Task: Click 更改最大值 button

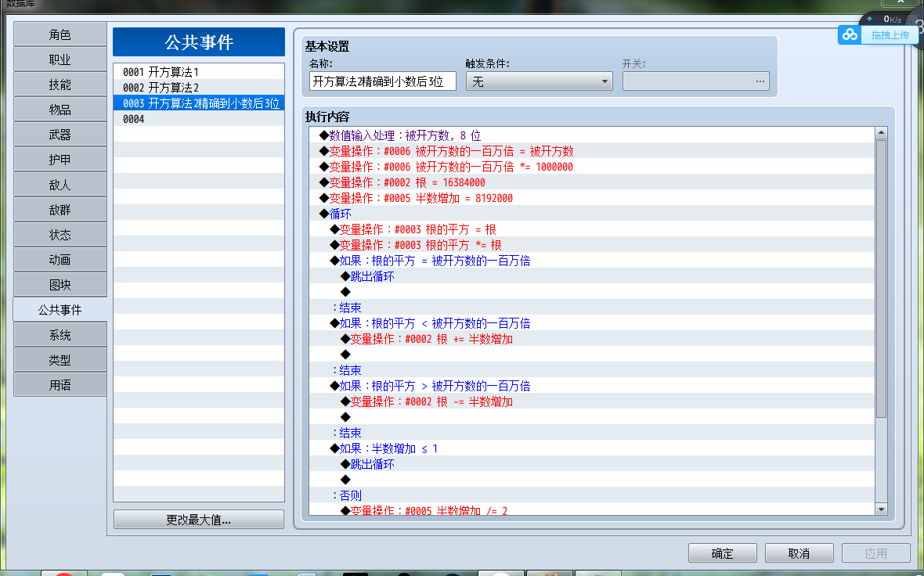Action: pos(199,520)
